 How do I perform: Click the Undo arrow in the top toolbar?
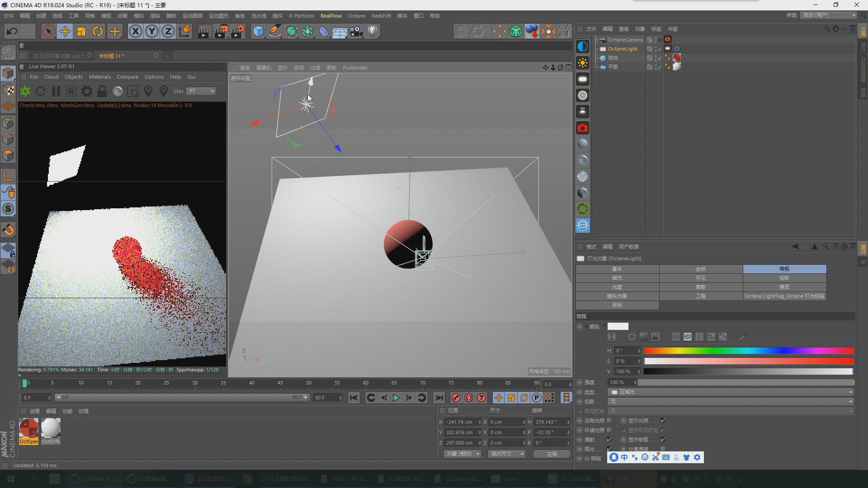[12, 31]
